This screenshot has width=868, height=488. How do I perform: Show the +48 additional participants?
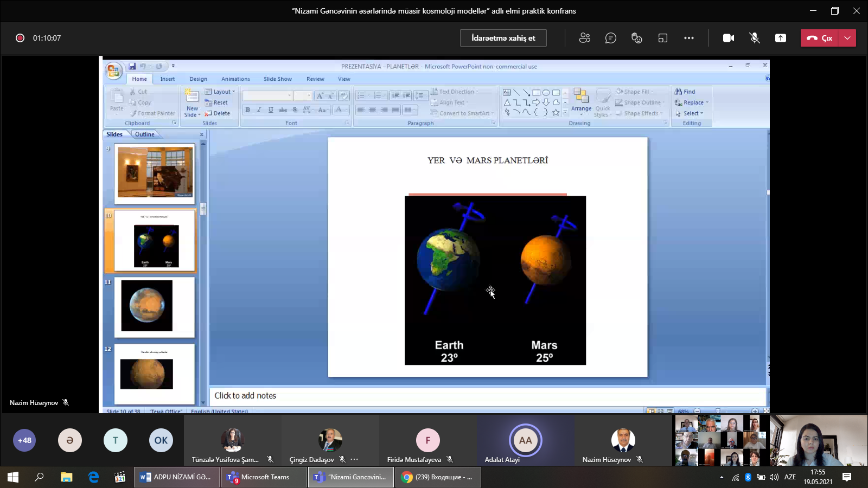coord(24,440)
